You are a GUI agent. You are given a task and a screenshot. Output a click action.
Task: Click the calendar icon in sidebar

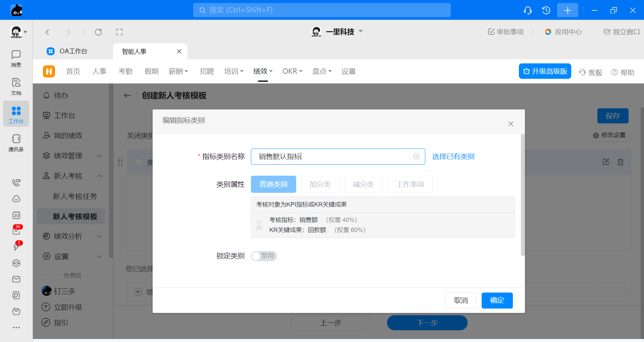[16, 215]
